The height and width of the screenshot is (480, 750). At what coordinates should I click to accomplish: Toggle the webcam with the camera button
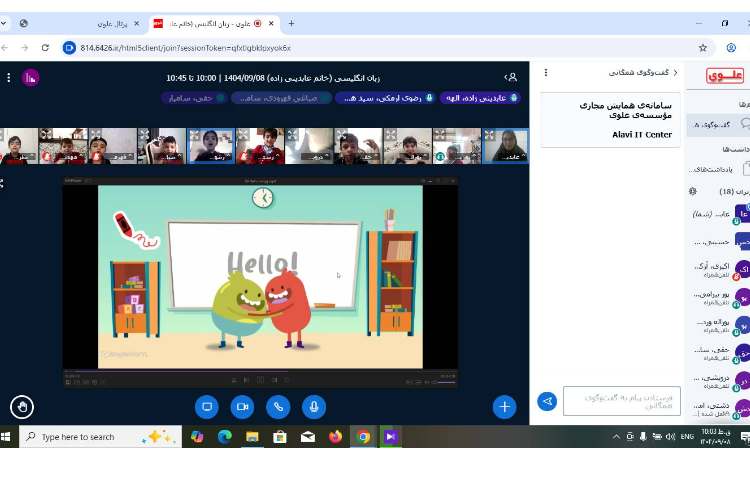pos(242,406)
